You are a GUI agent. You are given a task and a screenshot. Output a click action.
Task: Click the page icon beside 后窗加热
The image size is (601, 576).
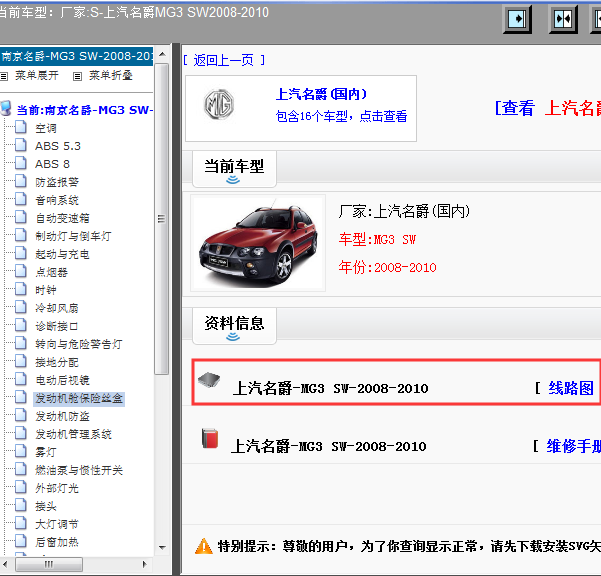[21, 541]
